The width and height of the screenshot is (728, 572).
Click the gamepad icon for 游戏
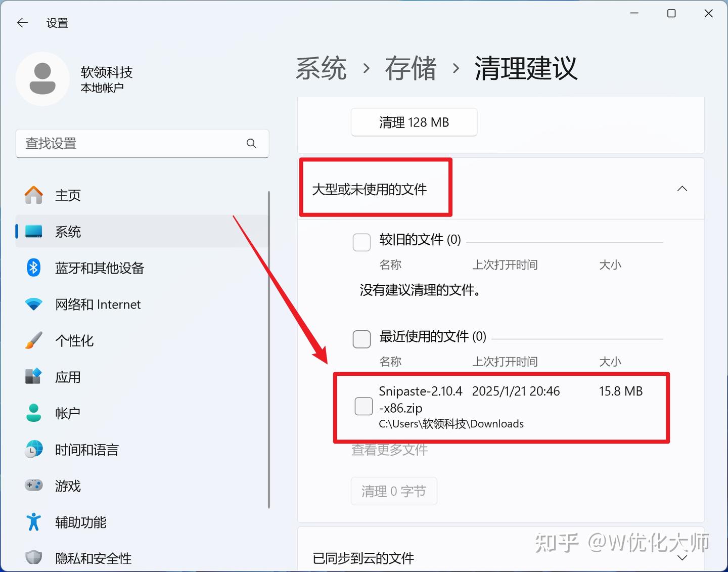[34, 486]
